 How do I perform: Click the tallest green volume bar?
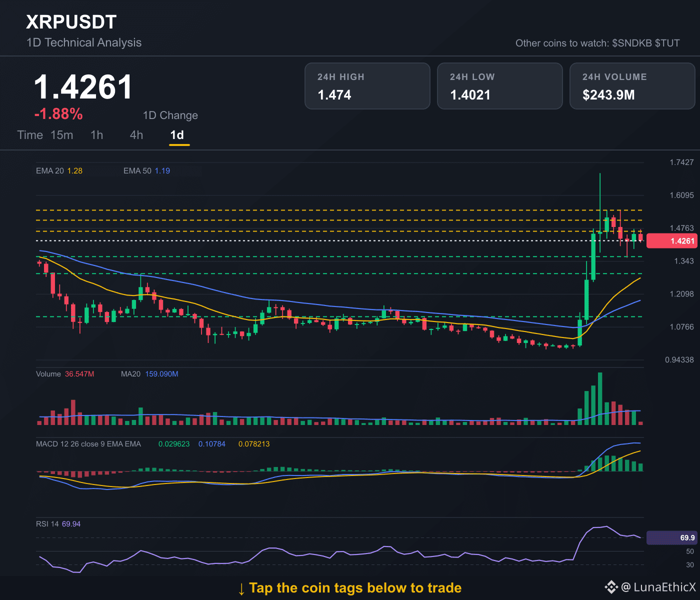coord(600,399)
